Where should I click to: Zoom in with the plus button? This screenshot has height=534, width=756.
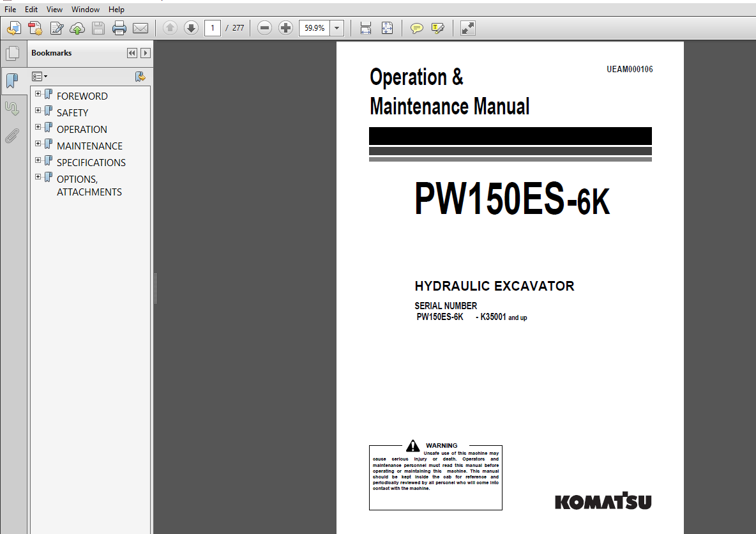click(x=285, y=28)
